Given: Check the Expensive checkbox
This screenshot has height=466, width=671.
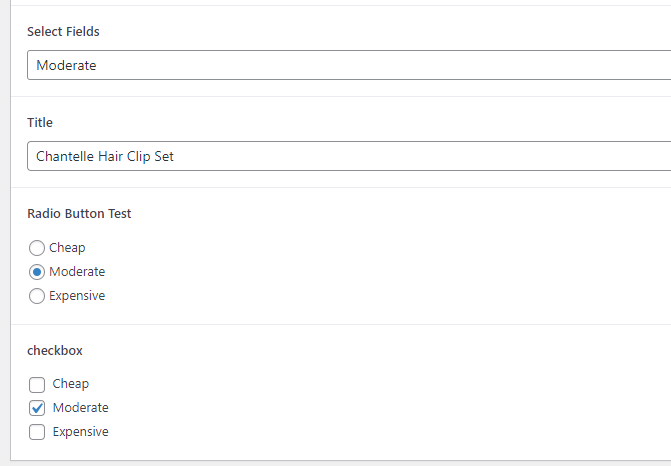Looking at the screenshot, I should click(x=37, y=432).
